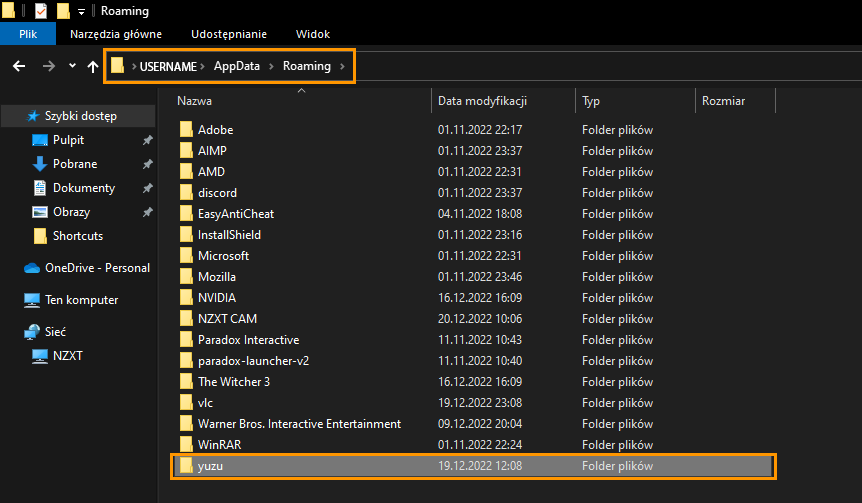The width and height of the screenshot is (862, 503).
Task: Click the Properties icon in title bar
Action: click(41, 10)
